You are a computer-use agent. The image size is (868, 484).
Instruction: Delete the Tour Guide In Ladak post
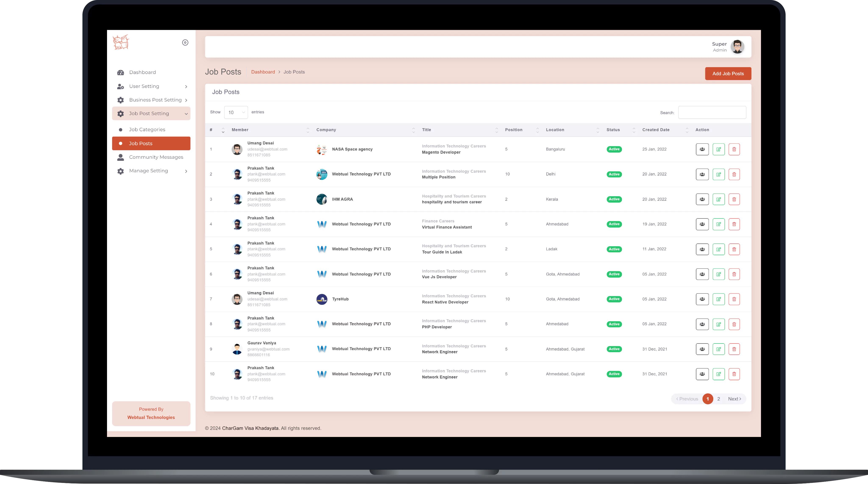pyautogui.click(x=734, y=249)
